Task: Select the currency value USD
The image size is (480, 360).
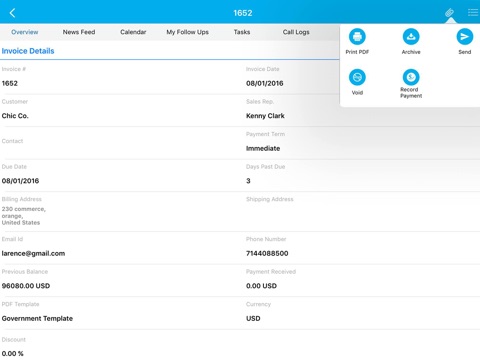Action: (x=253, y=318)
